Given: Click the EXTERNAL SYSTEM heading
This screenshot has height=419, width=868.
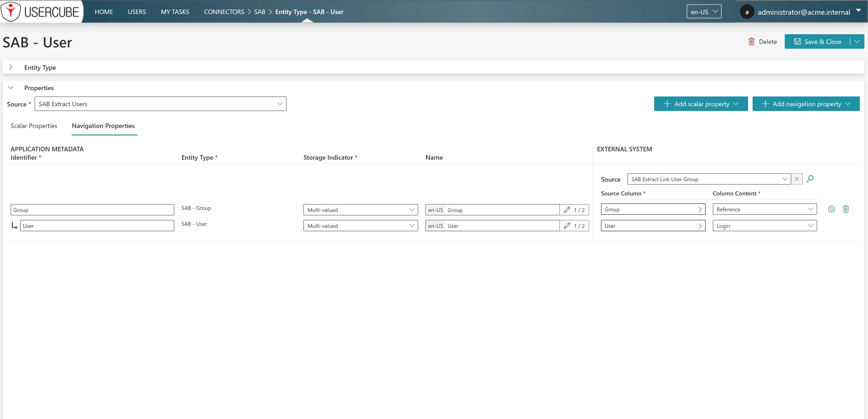Looking at the screenshot, I should pyautogui.click(x=624, y=149).
